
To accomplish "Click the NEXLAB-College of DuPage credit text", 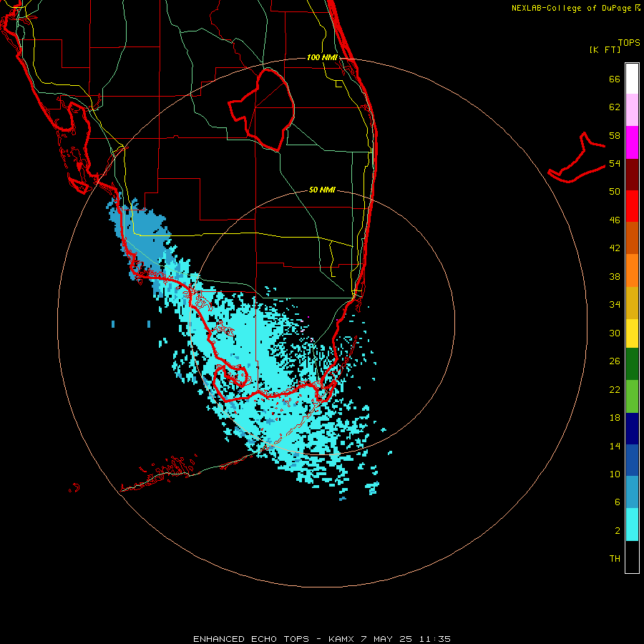I will point(576,8).
